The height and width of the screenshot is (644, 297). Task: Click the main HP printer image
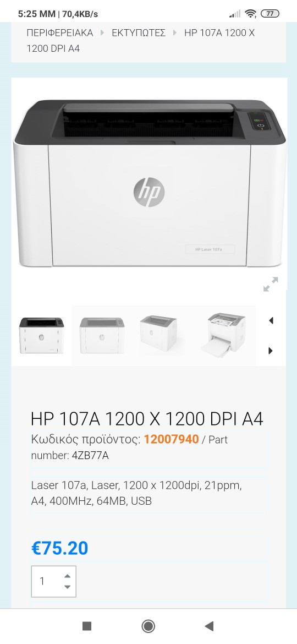[148, 183]
